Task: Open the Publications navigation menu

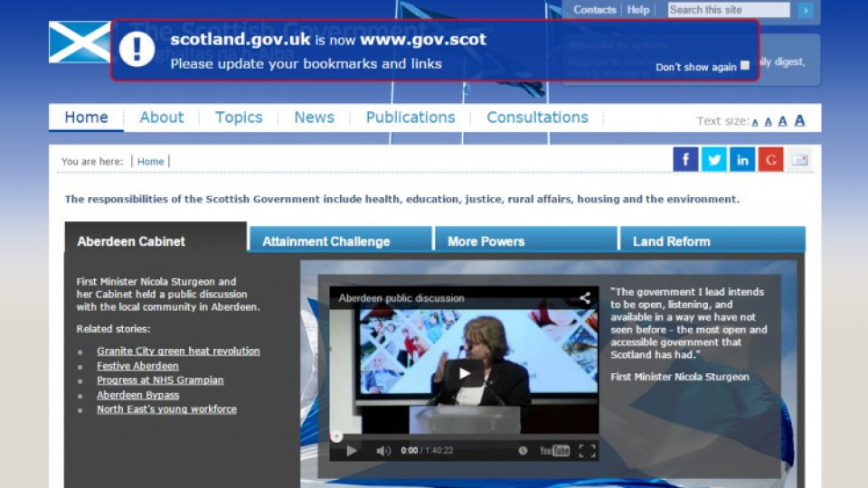Action: pyautogui.click(x=410, y=117)
